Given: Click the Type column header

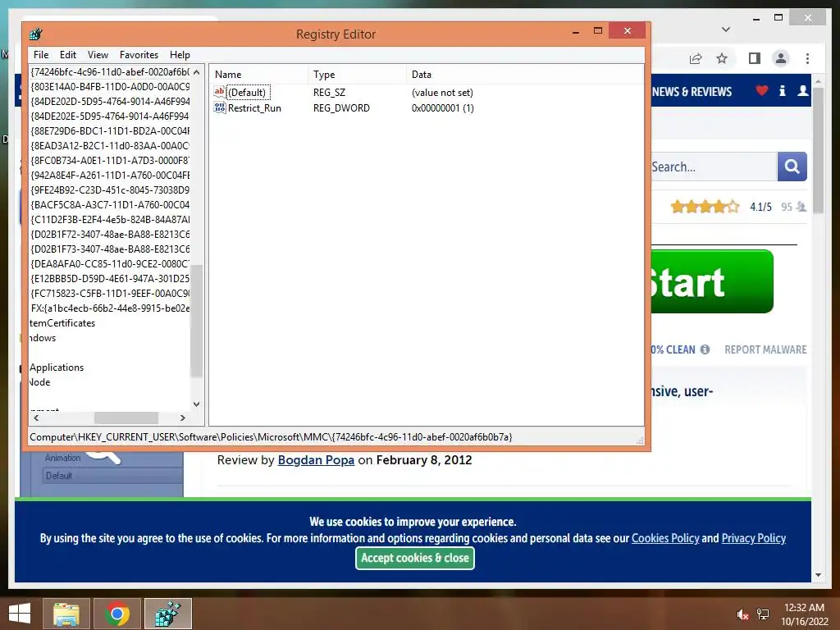Looking at the screenshot, I should click(x=357, y=75).
